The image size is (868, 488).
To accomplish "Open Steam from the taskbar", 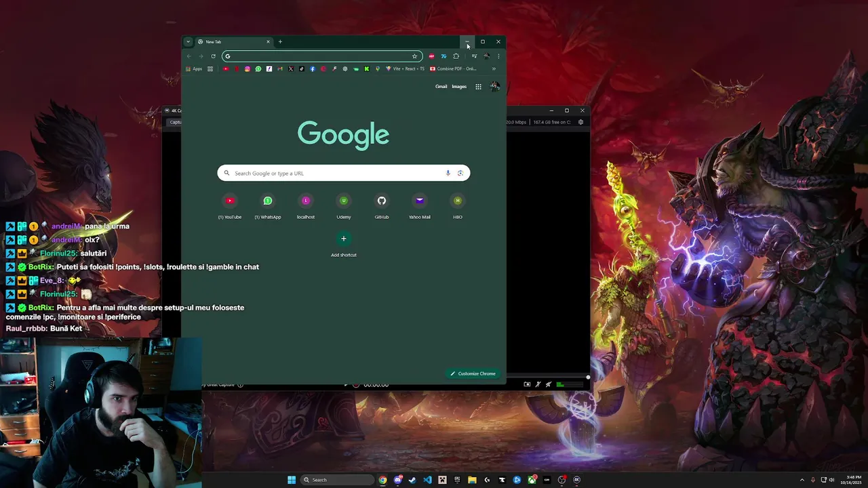I will point(412,480).
